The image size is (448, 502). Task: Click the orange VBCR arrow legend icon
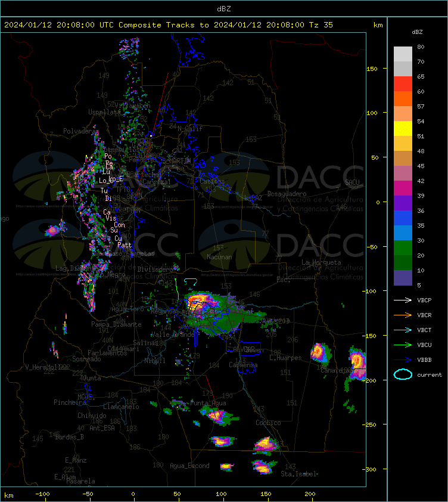click(403, 315)
